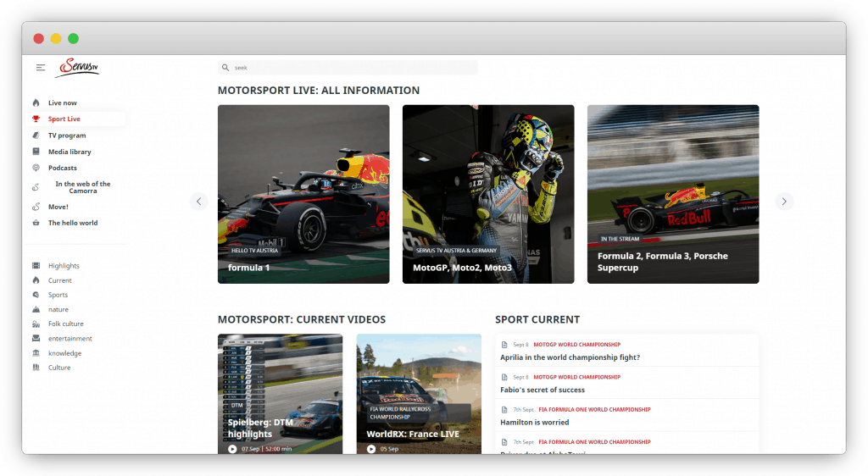Click the Culture icon

pyautogui.click(x=36, y=368)
